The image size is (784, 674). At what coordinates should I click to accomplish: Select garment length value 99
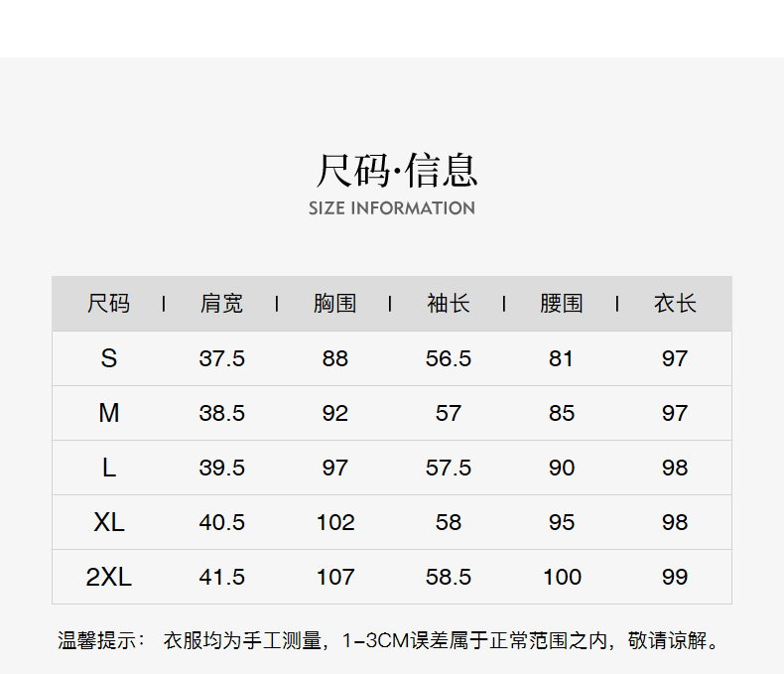pyautogui.click(x=675, y=577)
